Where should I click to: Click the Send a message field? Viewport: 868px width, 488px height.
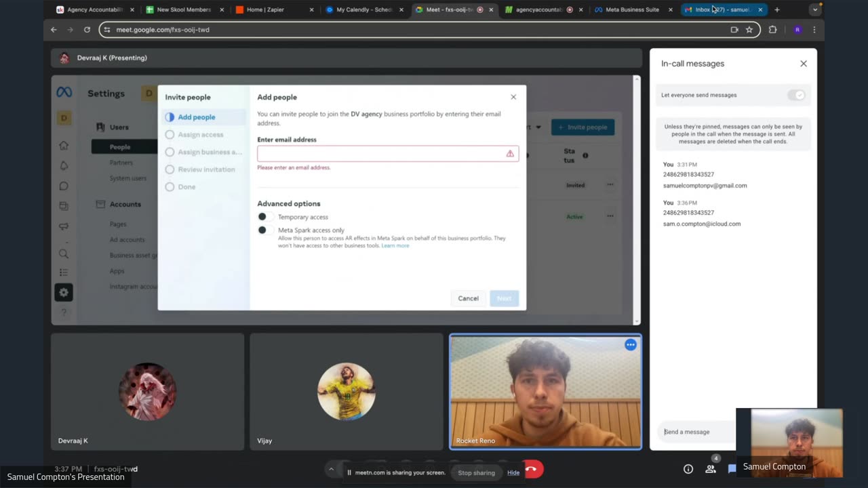coord(697,432)
